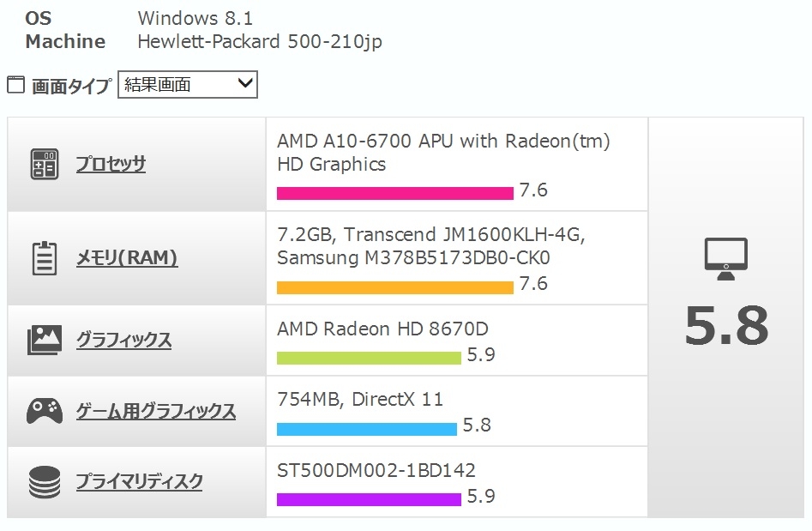
Task: Click the memory RAM clipboard icon
Action: coord(45,258)
